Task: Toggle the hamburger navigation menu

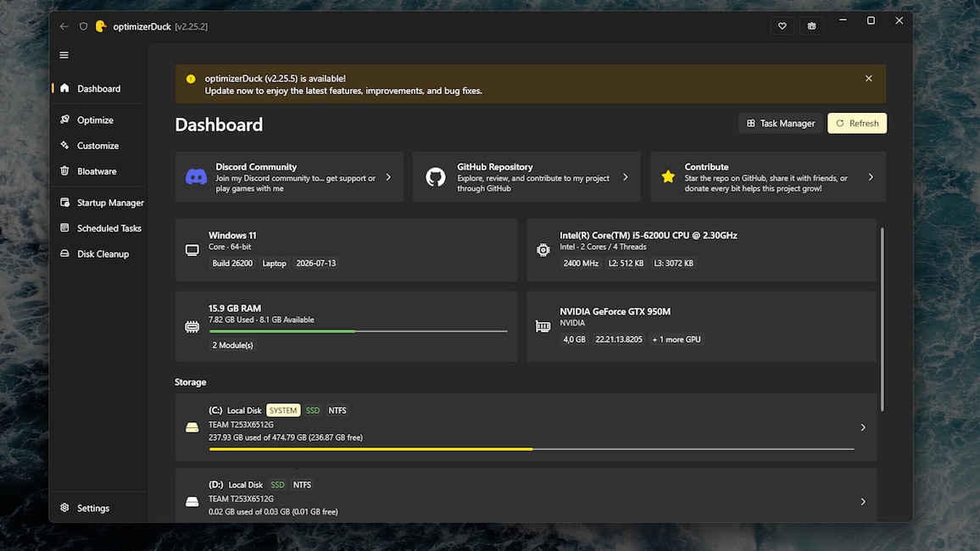Action: [64, 55]
